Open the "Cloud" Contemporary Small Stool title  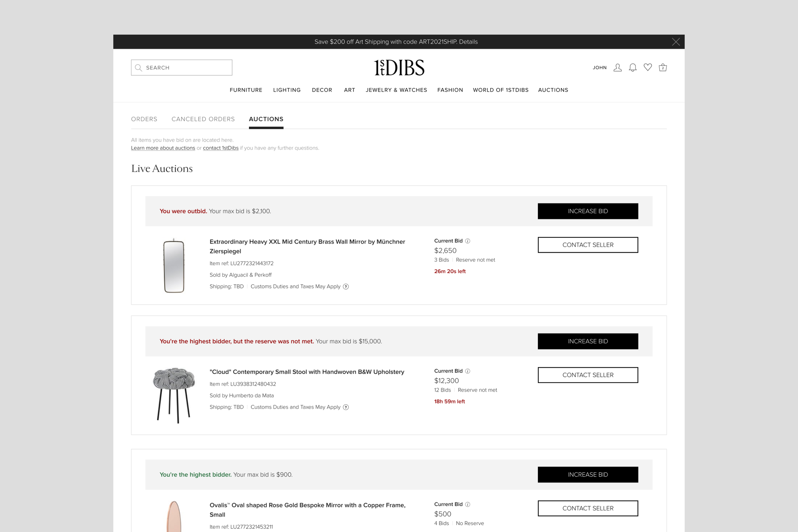[x=307, y=372]
